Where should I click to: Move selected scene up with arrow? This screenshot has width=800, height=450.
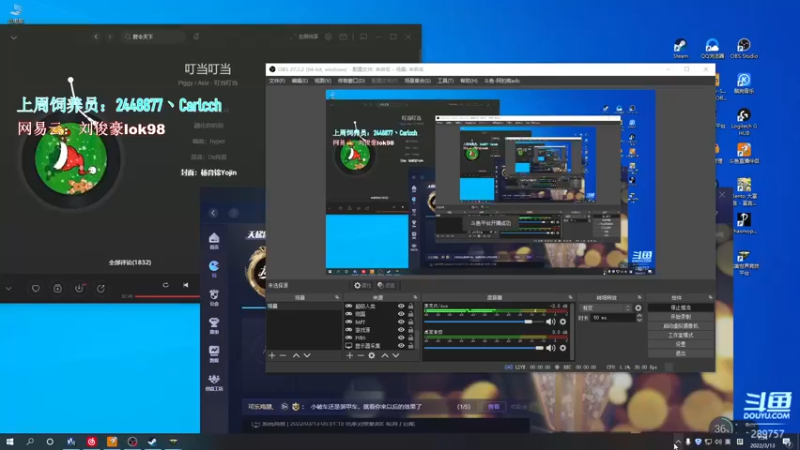(x=296, y=355)
